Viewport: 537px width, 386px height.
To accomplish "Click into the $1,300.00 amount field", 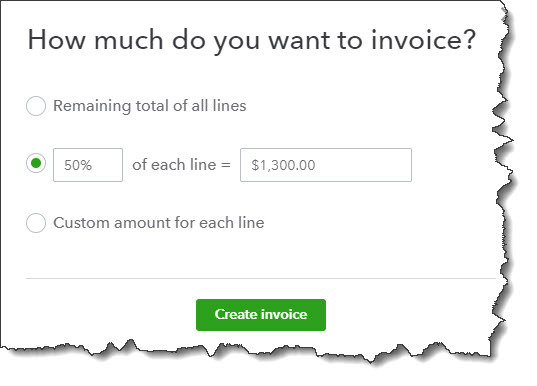I will [x=326, y=165].
